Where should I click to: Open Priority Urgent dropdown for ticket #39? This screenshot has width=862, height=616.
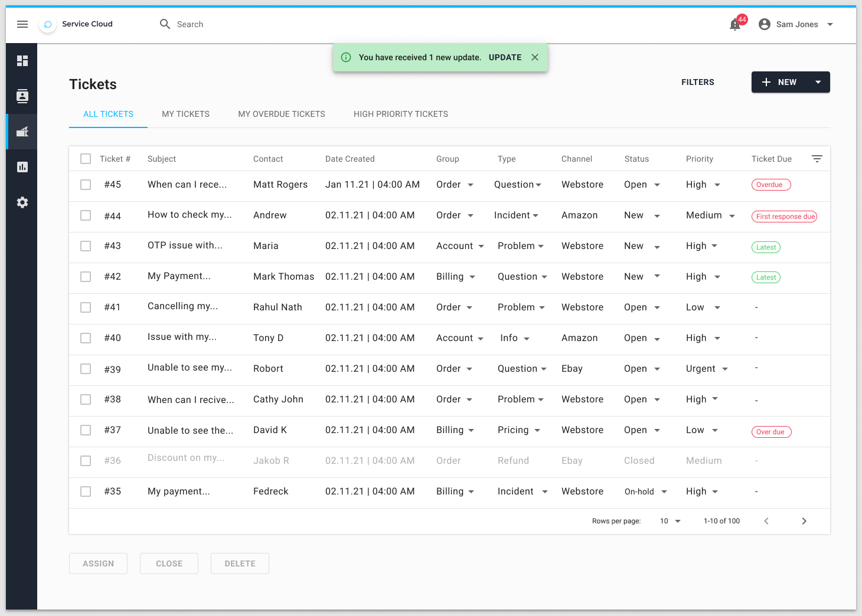pyautogui.click(x=725, y=369)
